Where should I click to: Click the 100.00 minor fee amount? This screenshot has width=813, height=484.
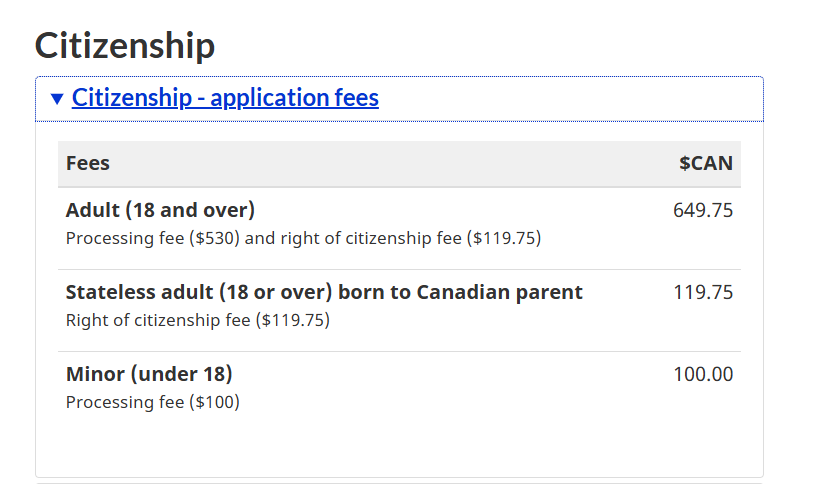tap(703, 374)
